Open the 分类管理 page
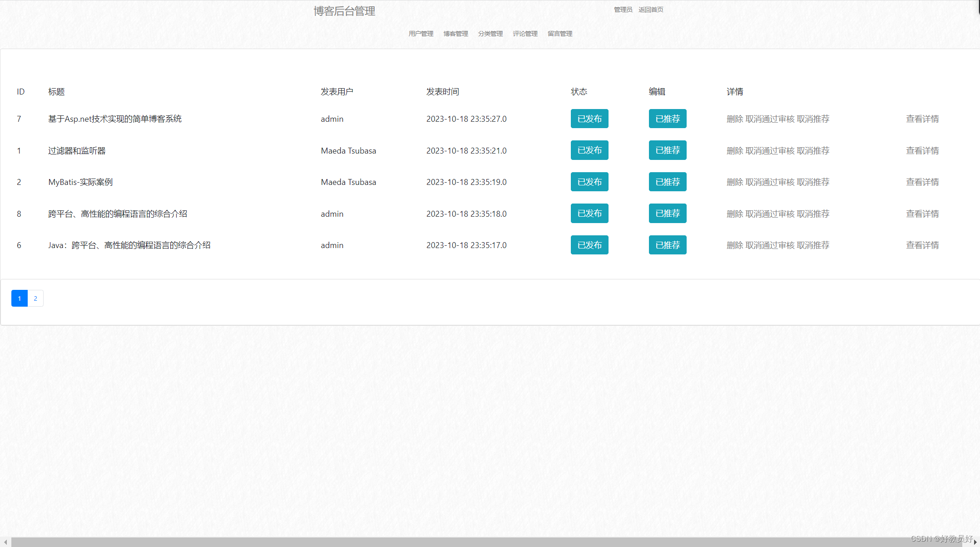The image size is (980, 547). (490, 34)
